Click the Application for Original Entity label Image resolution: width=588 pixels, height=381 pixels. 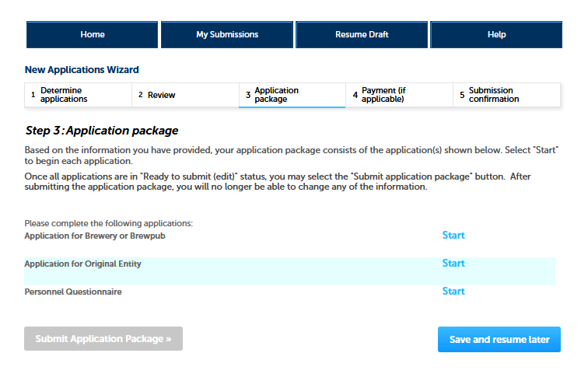(83, 264)
